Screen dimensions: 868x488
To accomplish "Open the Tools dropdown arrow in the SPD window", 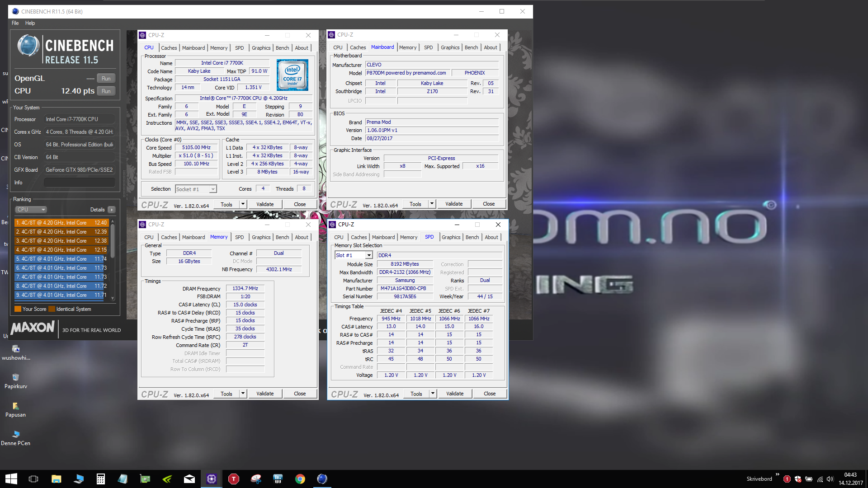I will pos(433,394).
